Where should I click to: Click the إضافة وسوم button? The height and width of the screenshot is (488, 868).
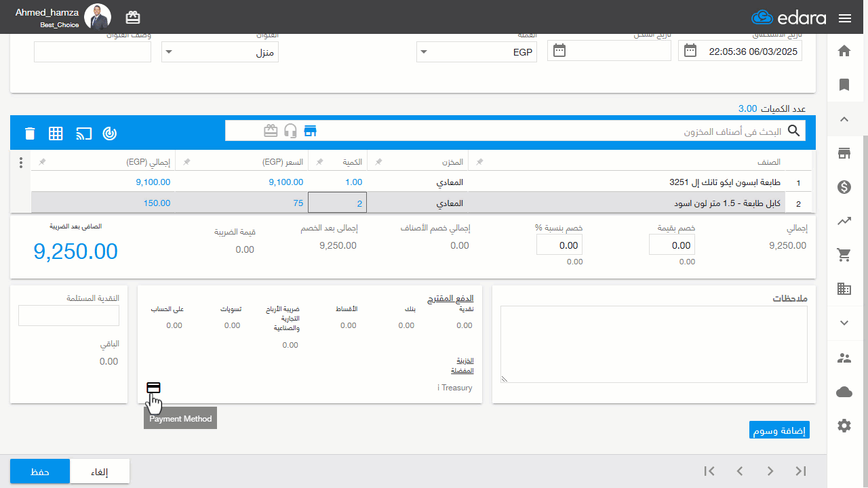(x=779, y=430)
